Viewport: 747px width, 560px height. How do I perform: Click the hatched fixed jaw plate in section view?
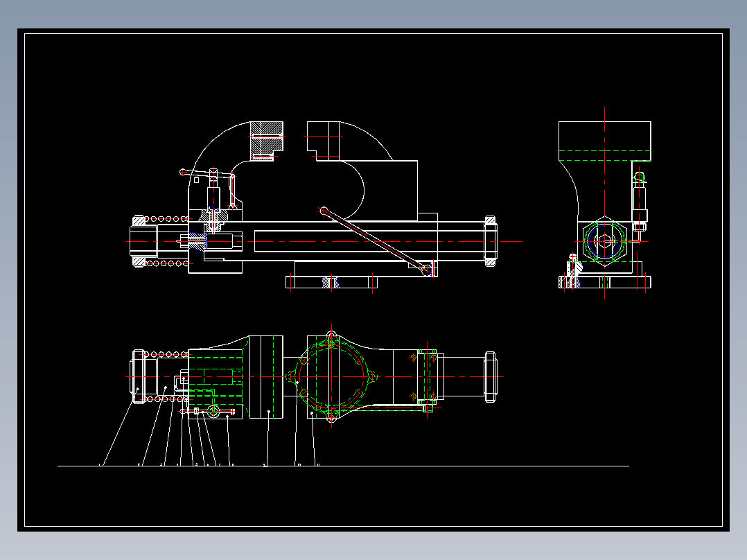click(x=267, y=141)
